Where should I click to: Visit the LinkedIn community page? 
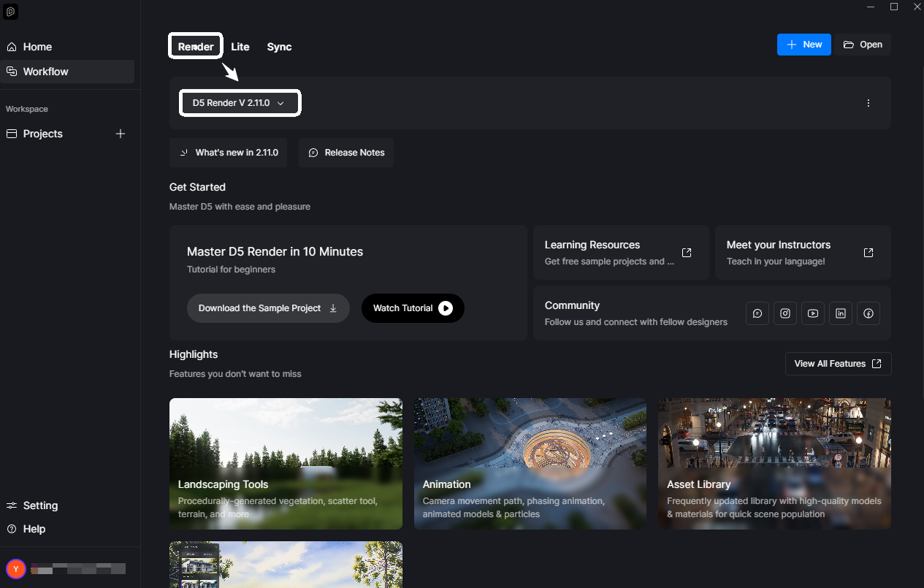pyautogui.click(x=841, y=313)
